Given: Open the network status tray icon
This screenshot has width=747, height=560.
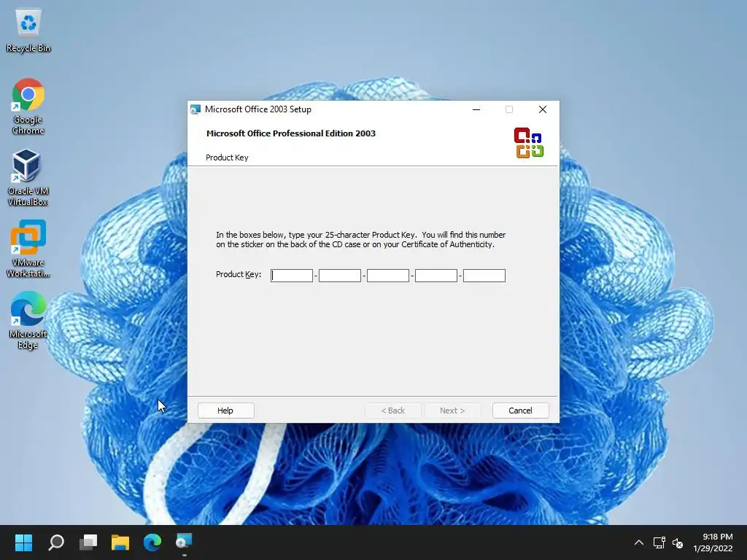Looking at the screenshot, I should [x=659, y=542].
